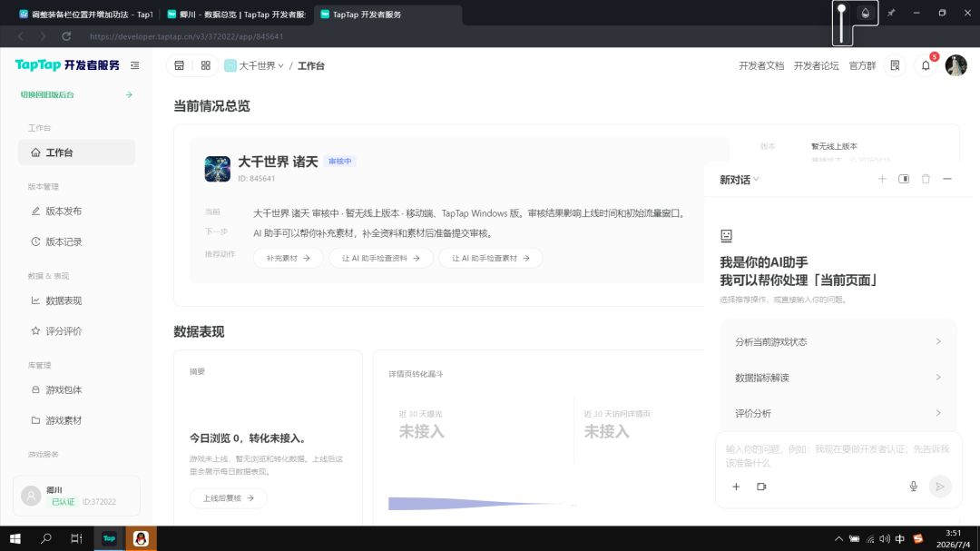Click the Sogou input icon in tray
The width and height of the screenshot is (980, 551).
pos(917,538)
